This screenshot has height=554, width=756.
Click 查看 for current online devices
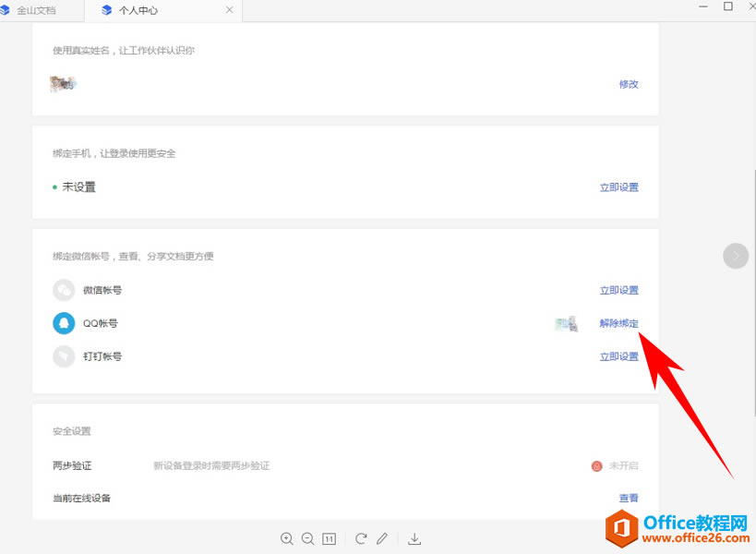coord(629,498)
